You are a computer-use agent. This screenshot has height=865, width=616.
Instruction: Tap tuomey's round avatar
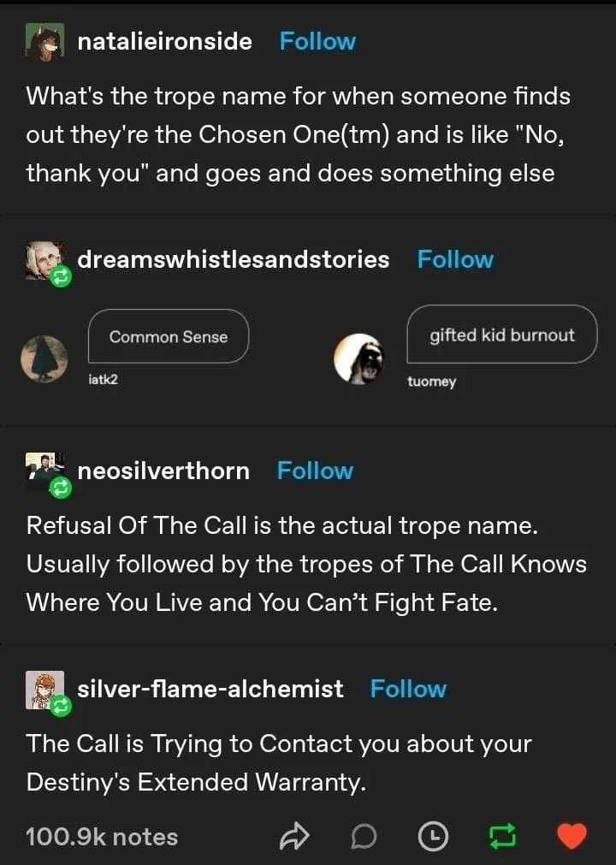click(358, 358)
